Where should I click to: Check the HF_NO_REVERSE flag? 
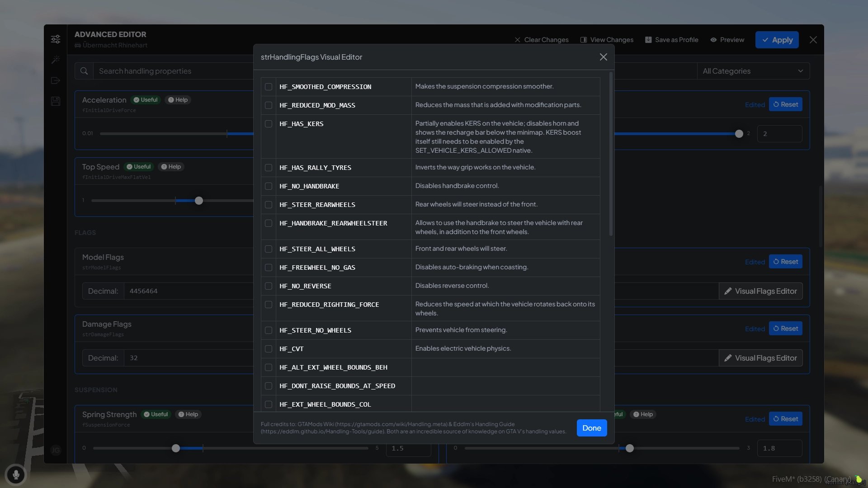(269, 286)
